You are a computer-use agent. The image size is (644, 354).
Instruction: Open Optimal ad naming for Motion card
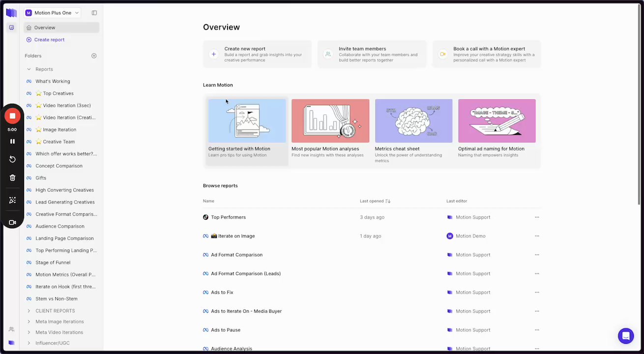tap(497, 129)
